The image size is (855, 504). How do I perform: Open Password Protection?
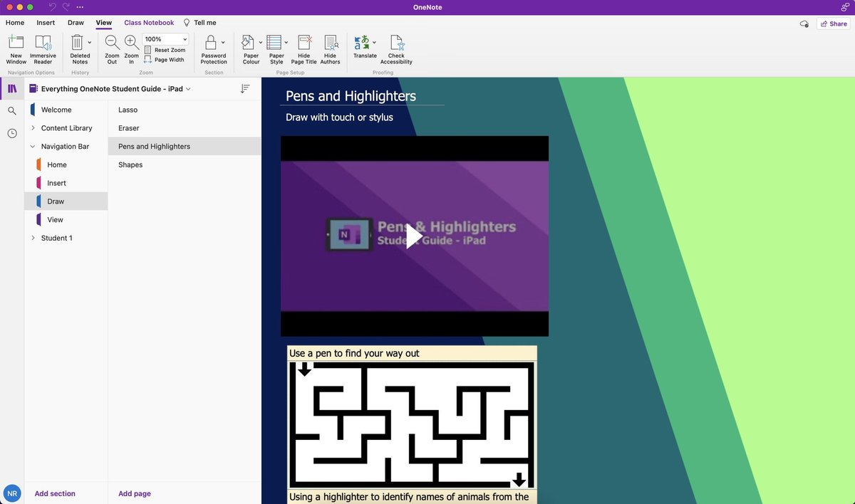pyautogui.click(x=213, y=49)
